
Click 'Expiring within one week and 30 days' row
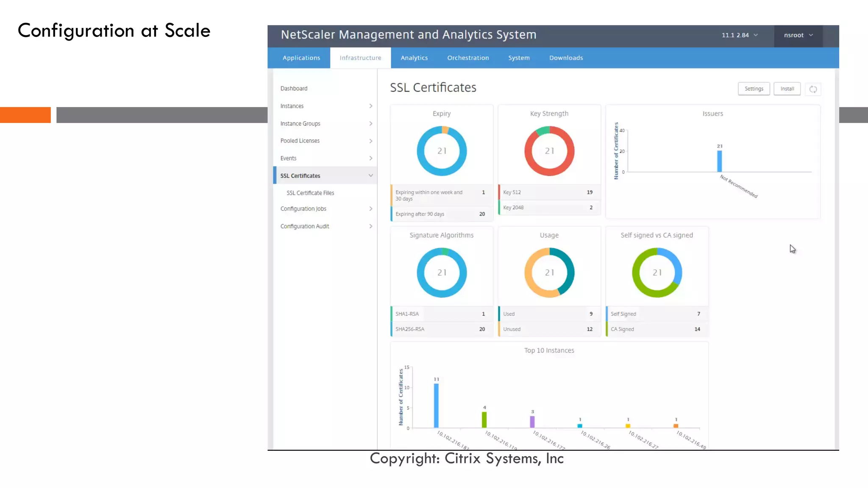tap(441, 195)
